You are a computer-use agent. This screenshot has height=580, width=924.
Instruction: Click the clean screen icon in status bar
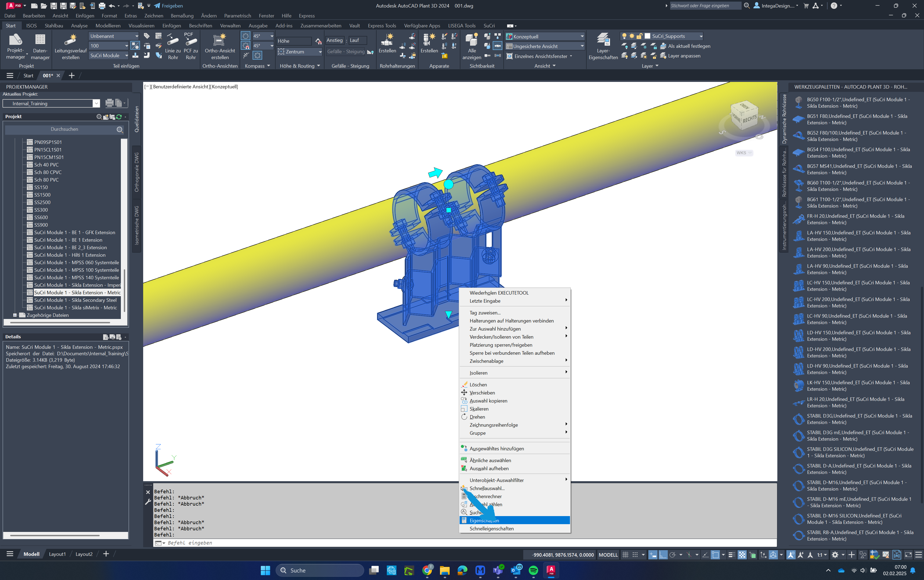click(908, 555)
